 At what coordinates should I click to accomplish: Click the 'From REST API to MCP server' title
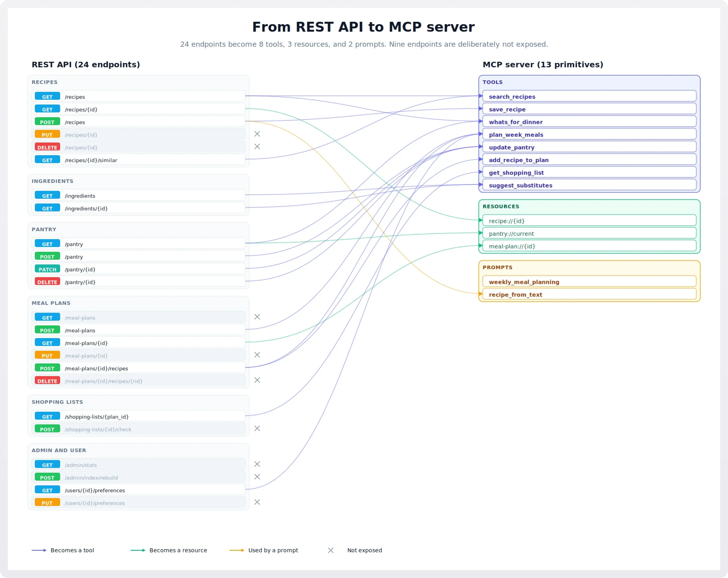(x=363, y=27)
